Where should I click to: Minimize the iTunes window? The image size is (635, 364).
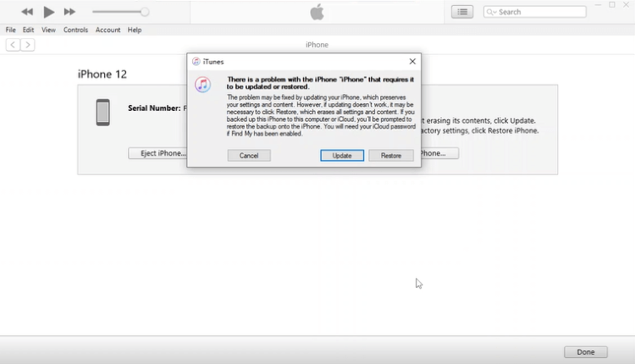pos(598,5)
